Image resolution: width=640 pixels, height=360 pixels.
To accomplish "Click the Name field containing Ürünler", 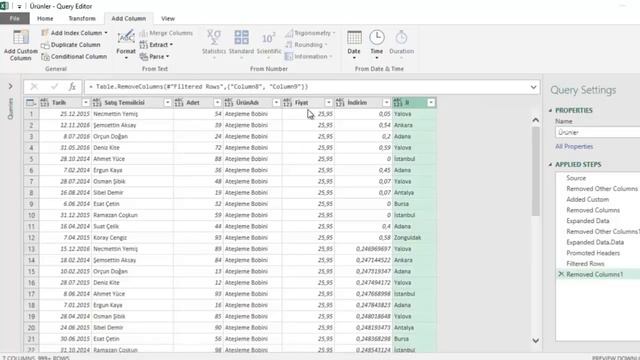I will (x=598, y=132).
